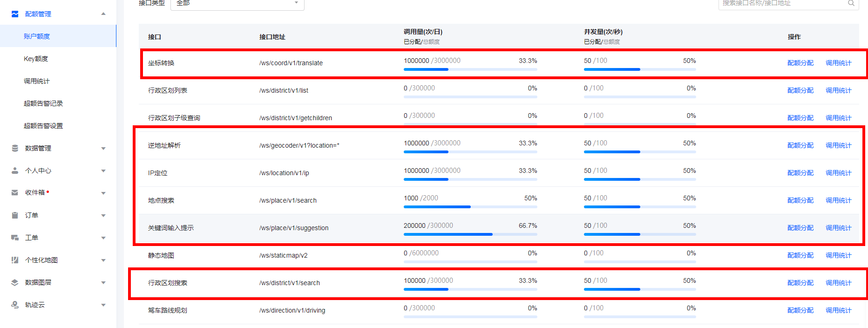Click the 配额管理 chart icon in sidebar
Image resolution: width=868 pixels, height=328 pixels.
pos(15,14)
